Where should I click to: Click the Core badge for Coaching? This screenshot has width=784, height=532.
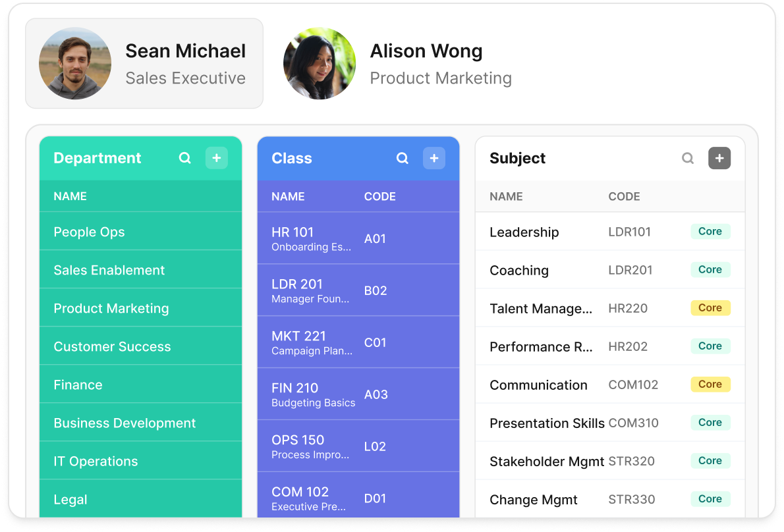coord(710,270)
